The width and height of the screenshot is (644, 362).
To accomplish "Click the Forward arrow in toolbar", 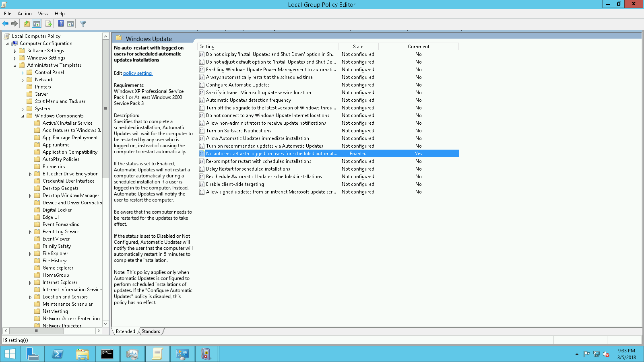I will pos(14,24).
